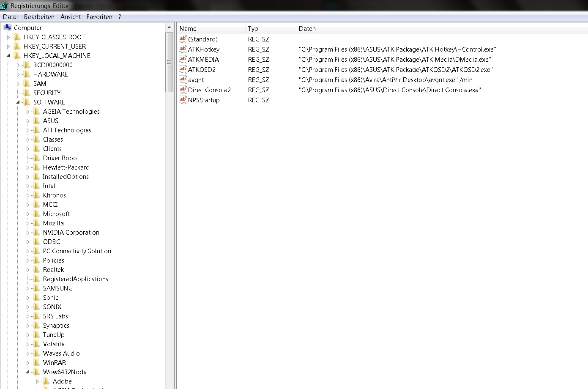Sort values by the Name column header

pos(211,29)
